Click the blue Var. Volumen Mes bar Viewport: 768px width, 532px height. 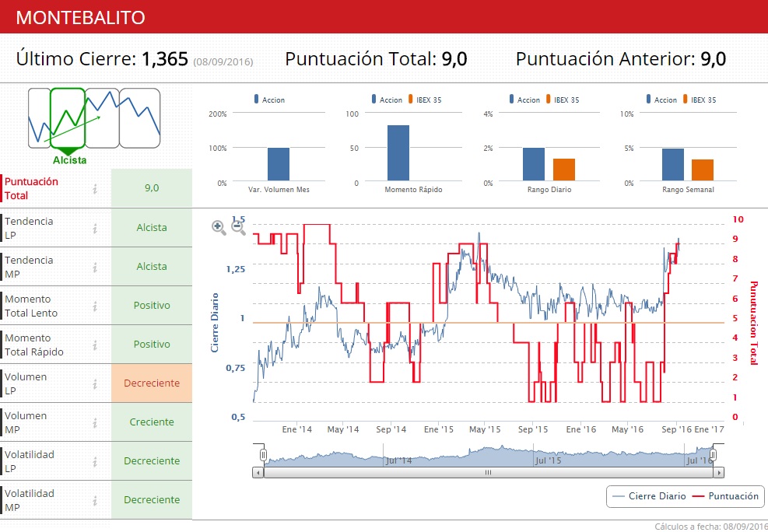279,164
